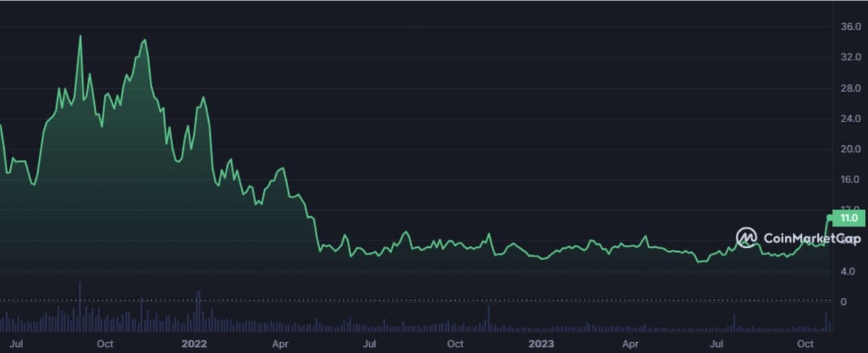868x353 pixels.
Task: Select the 2023 label on the time axis
Action: pos(541,343)
